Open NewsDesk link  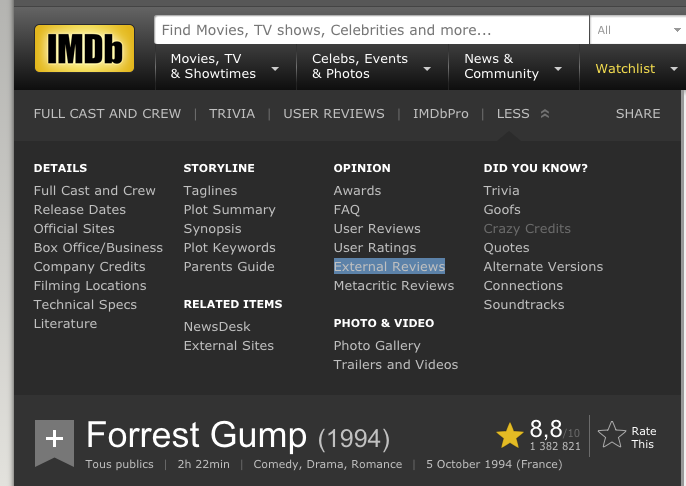tap(217, 326)
